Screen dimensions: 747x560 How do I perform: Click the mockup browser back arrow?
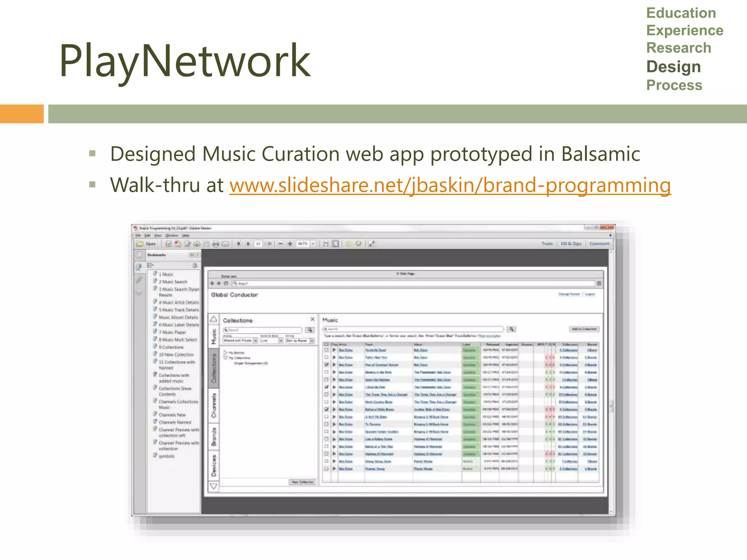(x=213, y=283)
